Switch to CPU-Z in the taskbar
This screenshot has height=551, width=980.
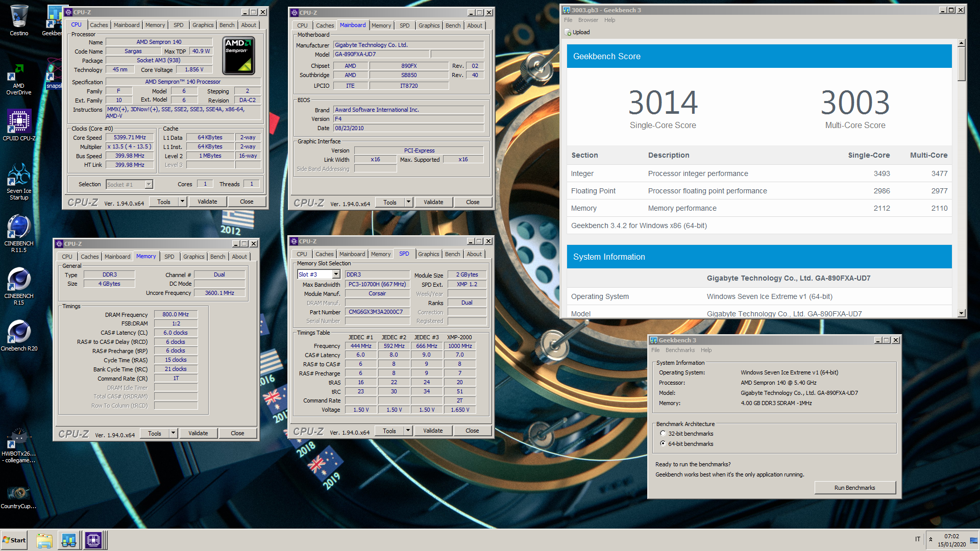tap(94, 540)
